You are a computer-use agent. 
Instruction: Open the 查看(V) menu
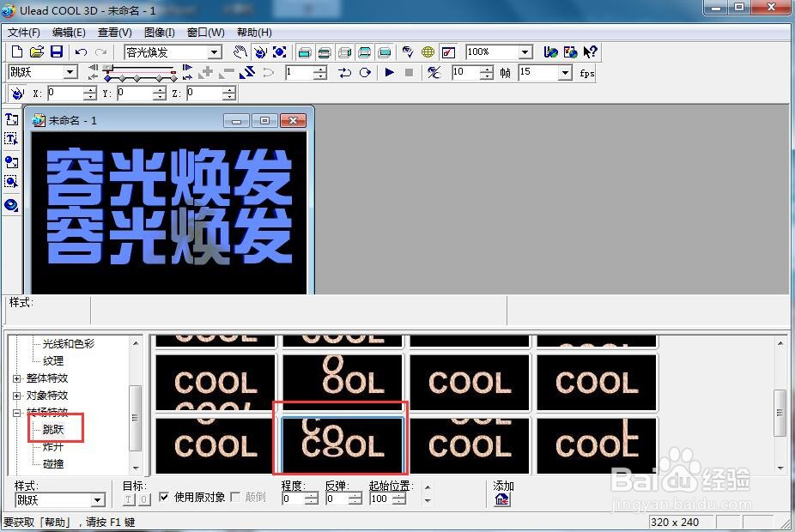114,33
